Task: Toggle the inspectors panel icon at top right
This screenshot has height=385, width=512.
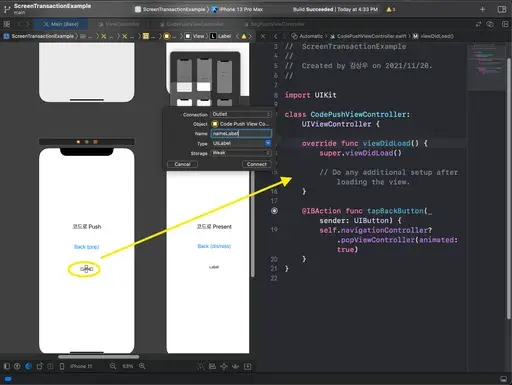Action: click(501, 9)
